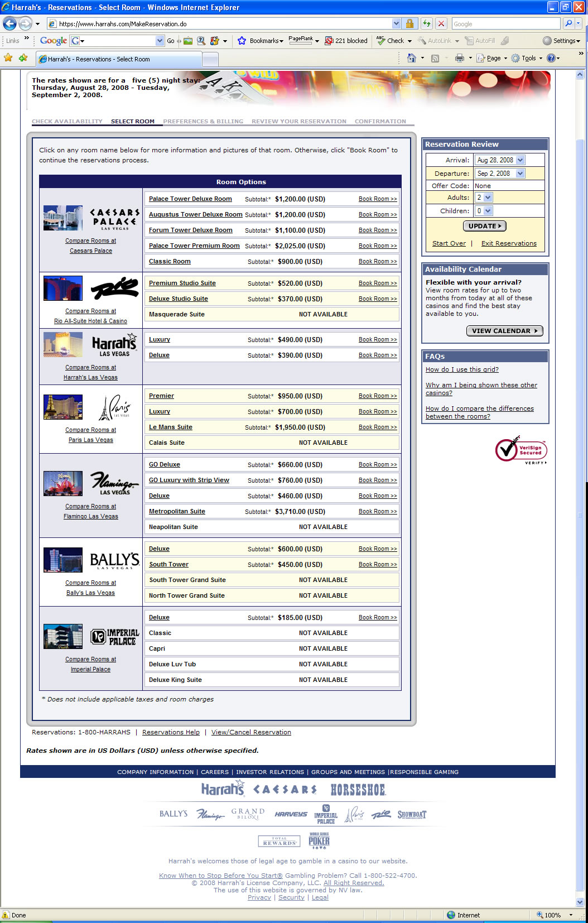Click the Caesars Palace hotel thumbnail photo
Viewport: 588px width, 923px height.
point(63,218)
